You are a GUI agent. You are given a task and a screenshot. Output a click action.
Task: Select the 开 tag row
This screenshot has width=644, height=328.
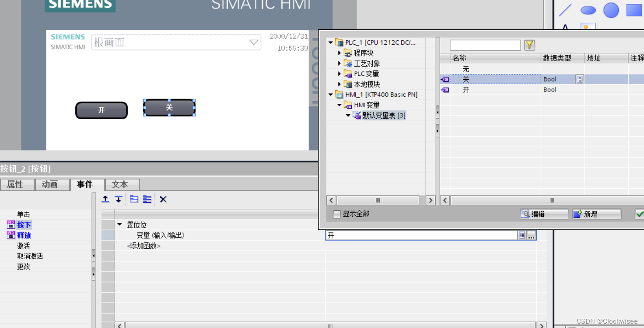click(x=542, y=90)
